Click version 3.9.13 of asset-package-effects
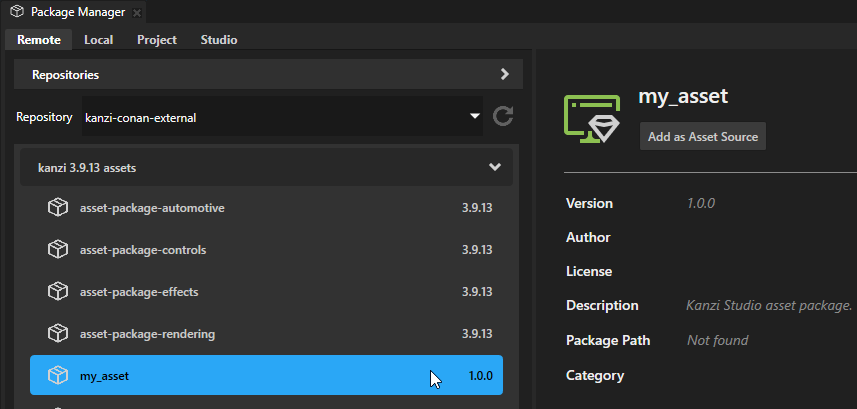The height and width of the screenshot is (409, 857). point(477,292)
